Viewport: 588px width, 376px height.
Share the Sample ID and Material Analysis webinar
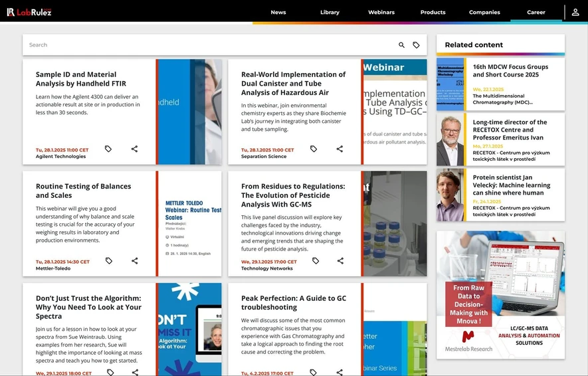134,149
